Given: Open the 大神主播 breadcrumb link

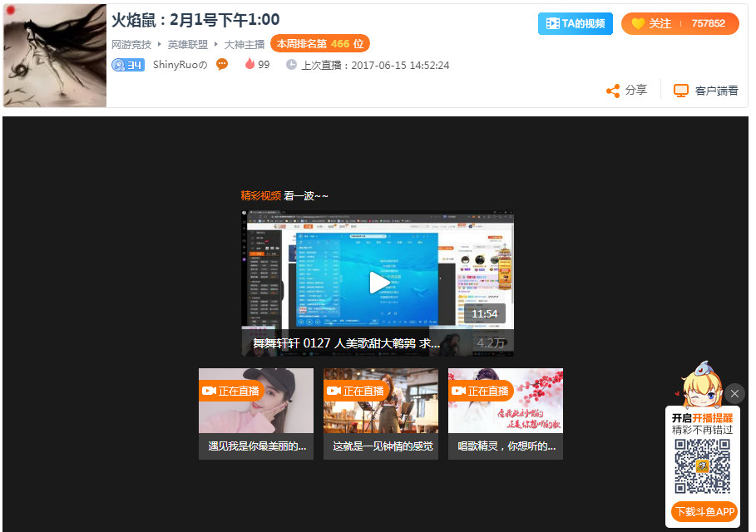Looking at the screenshot, I should [241, 43].
